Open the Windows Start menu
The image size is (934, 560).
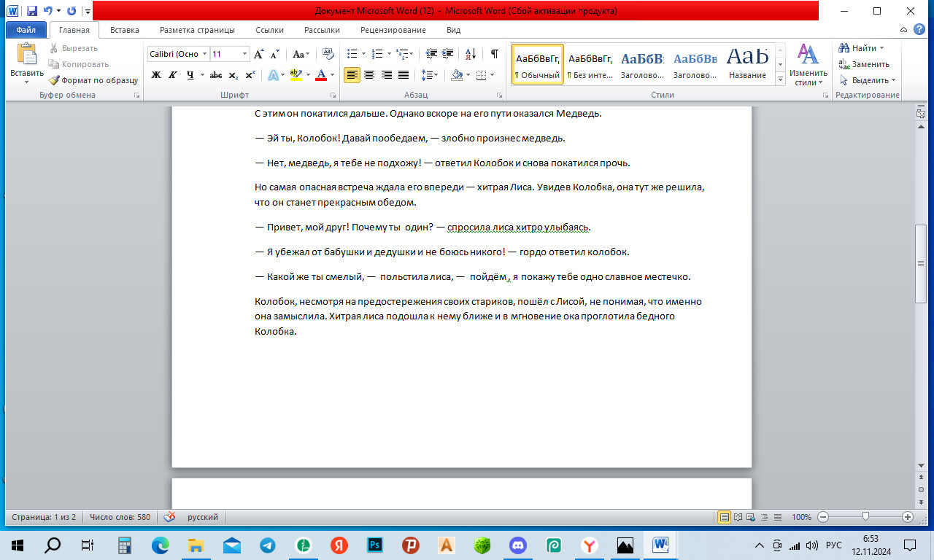click(18, 545)
